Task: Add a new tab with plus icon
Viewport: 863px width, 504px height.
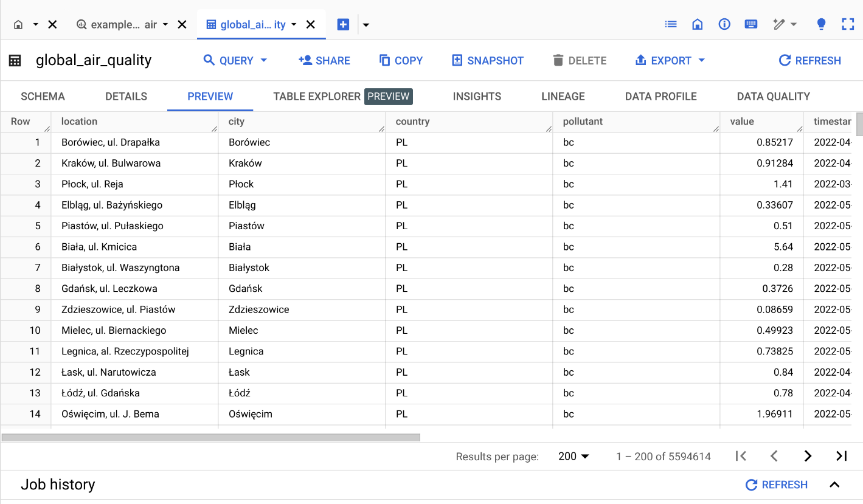Action: (343, 24)
